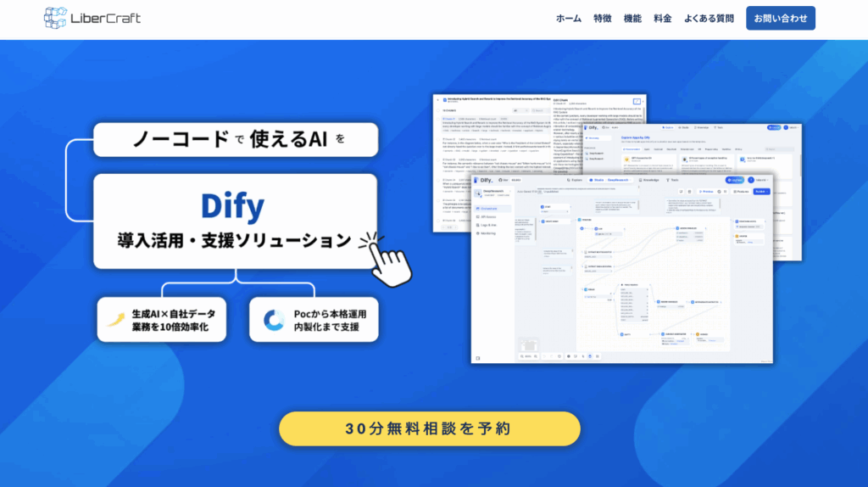Open the 料金 pricing page
Screen dimensions: 868x487
[663, 19]
